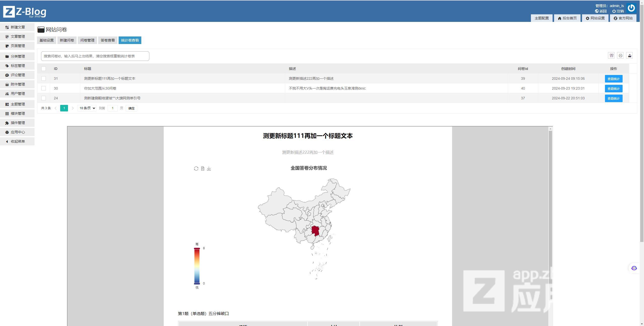The image size is (644, 326).
Task: Check the select-all header checkbox
Action: 44,69
